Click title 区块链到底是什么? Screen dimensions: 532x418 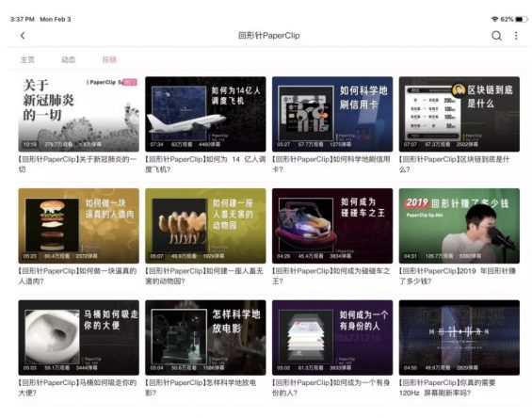[454, 164]
